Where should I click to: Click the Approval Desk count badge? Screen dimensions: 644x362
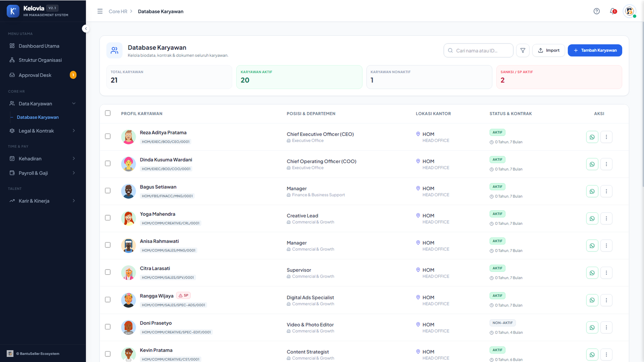[x=73, y=75]
